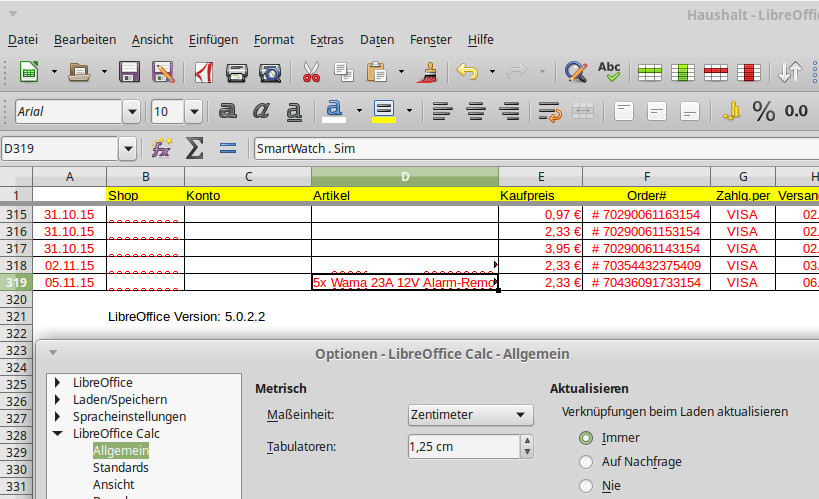Open the Datei menu
Viewport: 819px width, 499px height.
click(x=23, y=40)
